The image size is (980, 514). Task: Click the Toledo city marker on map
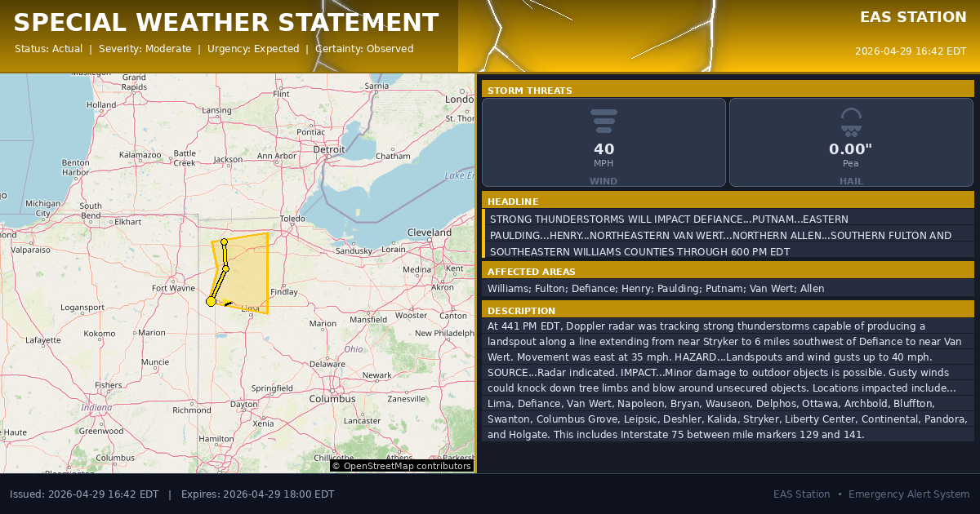coord(292,219)
